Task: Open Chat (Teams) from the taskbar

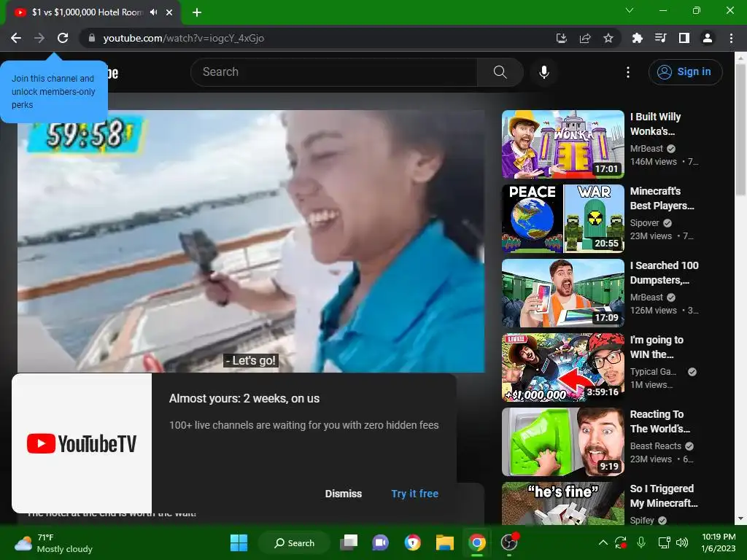Action: click(x=380, y=542)
